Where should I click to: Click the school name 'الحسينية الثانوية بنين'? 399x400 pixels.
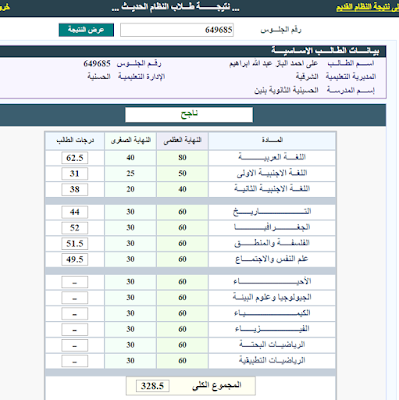coord(286,90)
